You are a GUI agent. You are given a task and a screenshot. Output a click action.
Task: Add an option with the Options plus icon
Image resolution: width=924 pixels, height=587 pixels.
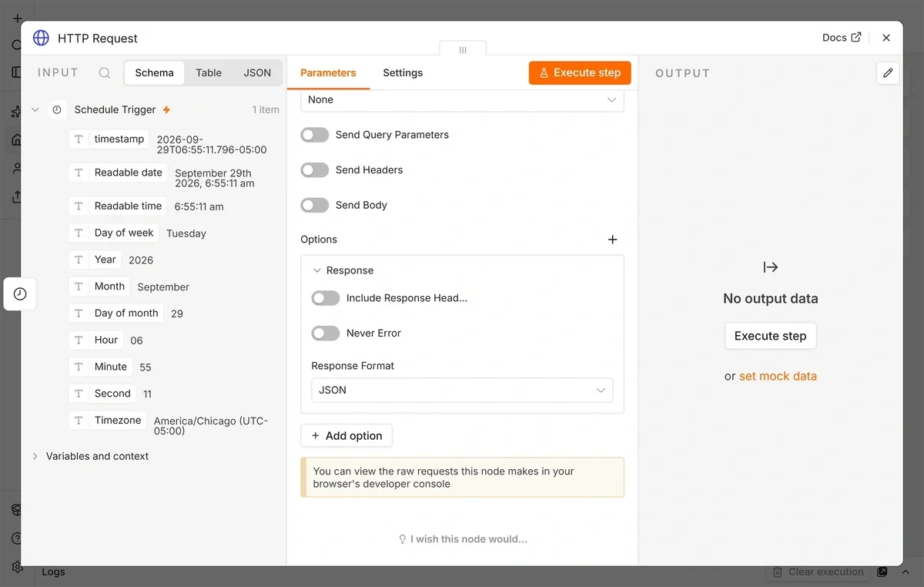(x=613, y=240)
